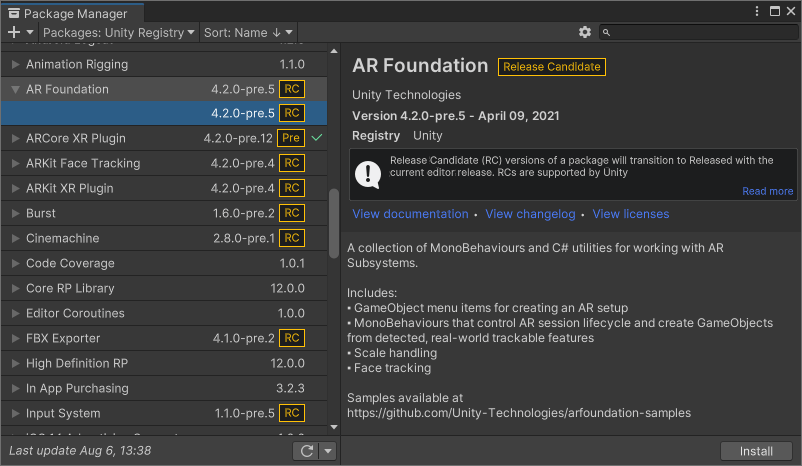The width and height of the screenshot is (802, 466).
Task: Select the High Definition RP package name
Action: (x=77, y=364)
